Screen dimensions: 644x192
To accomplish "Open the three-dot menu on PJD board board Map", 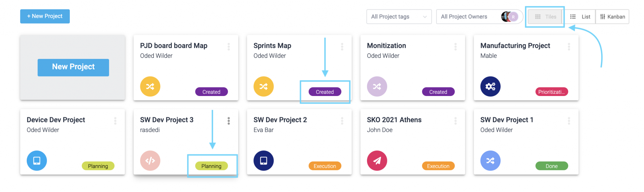I will pos(229,47).
